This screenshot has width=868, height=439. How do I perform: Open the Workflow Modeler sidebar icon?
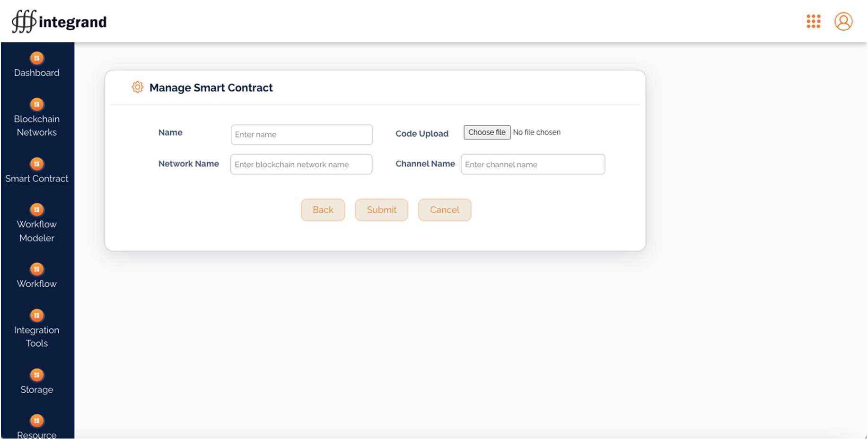pyautogui.click(x=37, y=210)
